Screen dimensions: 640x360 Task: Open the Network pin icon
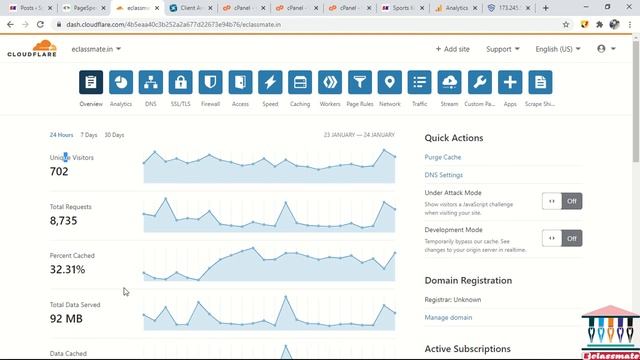[x=390, y=82]
